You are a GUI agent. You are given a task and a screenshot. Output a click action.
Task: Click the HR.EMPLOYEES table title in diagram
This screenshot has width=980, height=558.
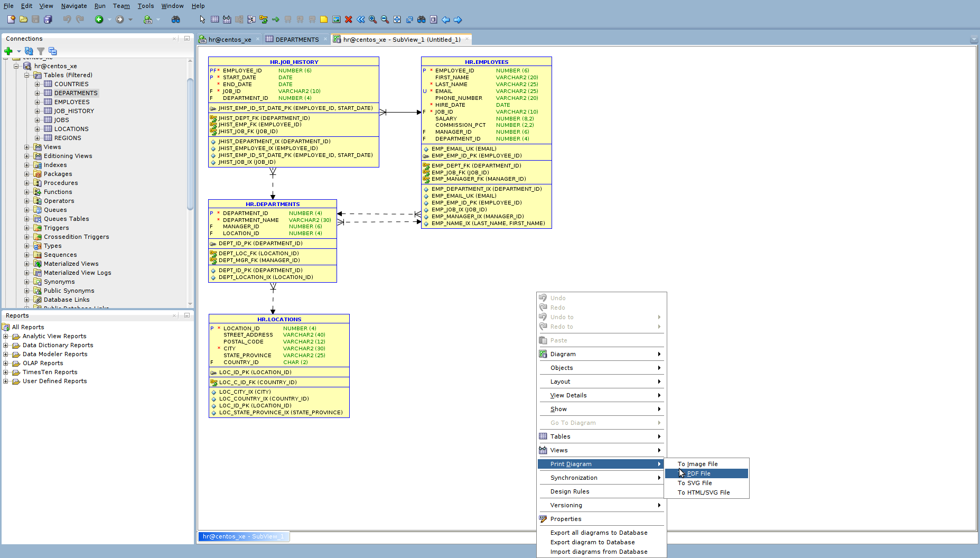487,62
